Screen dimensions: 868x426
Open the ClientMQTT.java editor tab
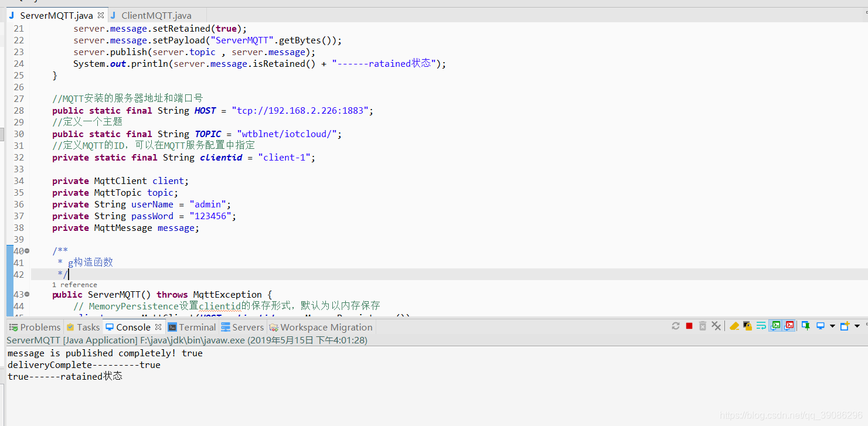pos(156,16)
